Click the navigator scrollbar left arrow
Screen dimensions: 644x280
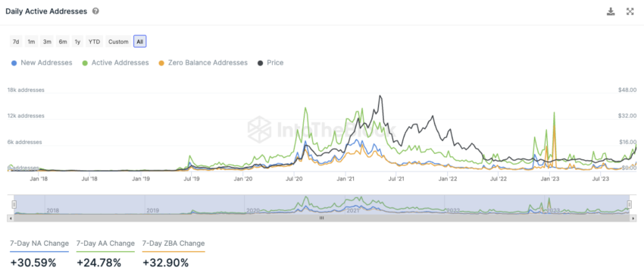point(10,219)
